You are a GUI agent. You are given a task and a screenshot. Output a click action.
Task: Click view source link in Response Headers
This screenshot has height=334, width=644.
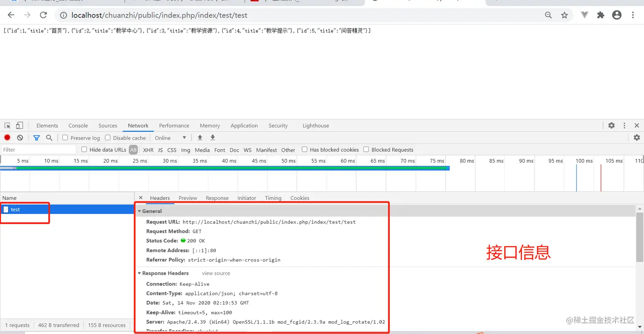(x=216, y=273)
